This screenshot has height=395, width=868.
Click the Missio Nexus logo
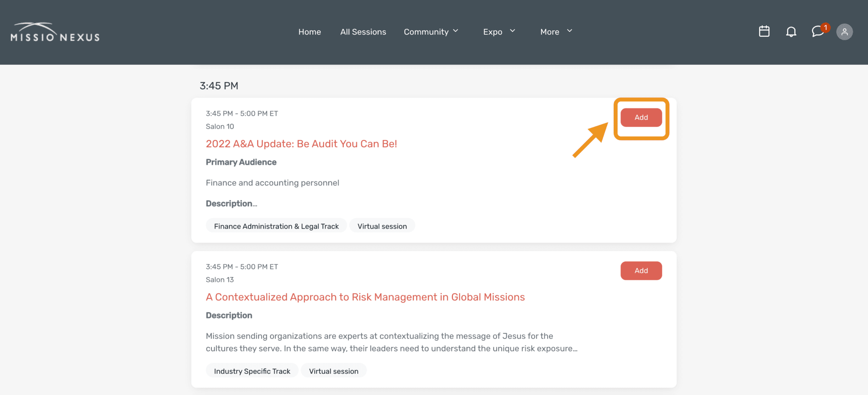55,31
